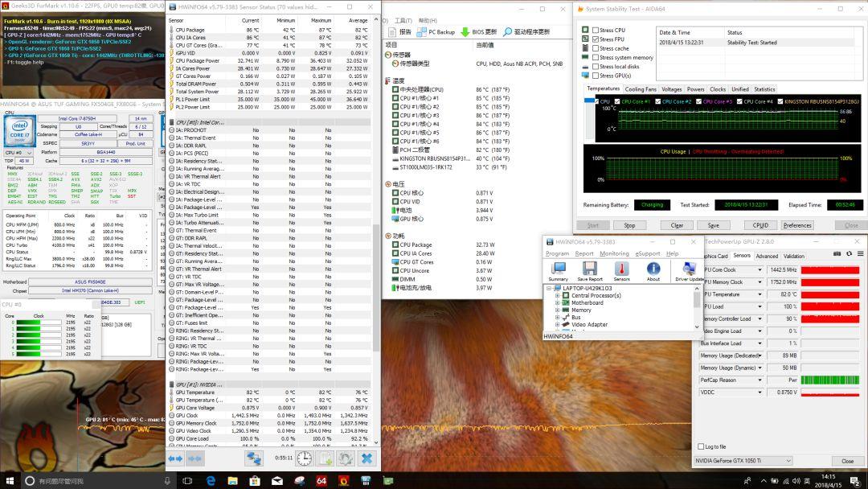
Task: Expand the Central Processor(s) tree node
Action: (x=557, y=296)
